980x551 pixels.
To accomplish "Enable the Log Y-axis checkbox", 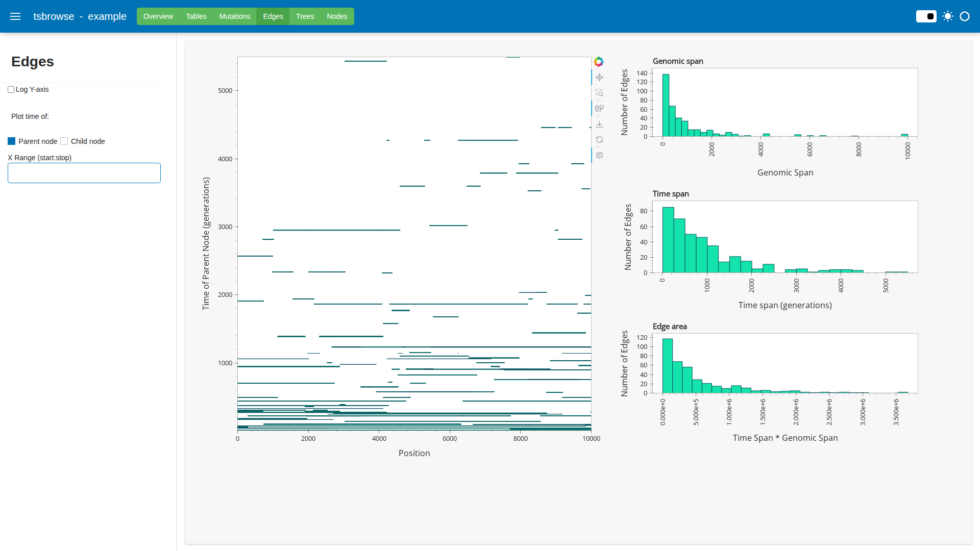I will [x=11, y=90].
